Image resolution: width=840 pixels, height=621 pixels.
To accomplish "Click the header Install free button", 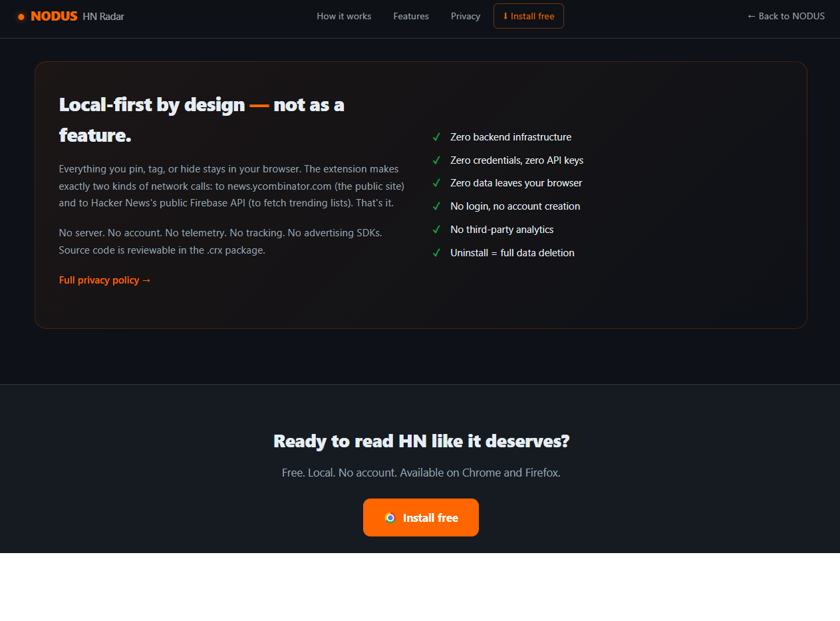I will tap(529, 16).
